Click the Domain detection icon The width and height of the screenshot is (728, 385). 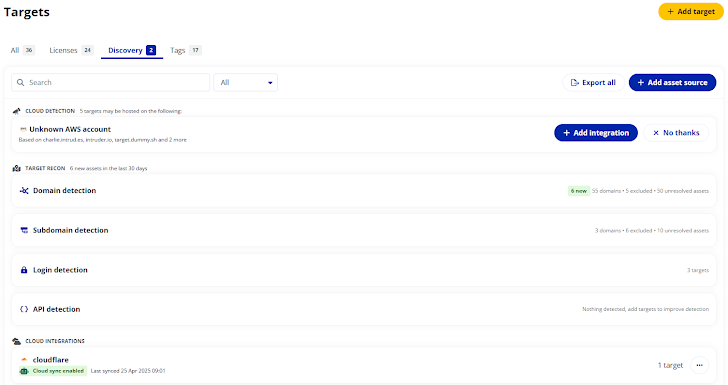point(24,190)
